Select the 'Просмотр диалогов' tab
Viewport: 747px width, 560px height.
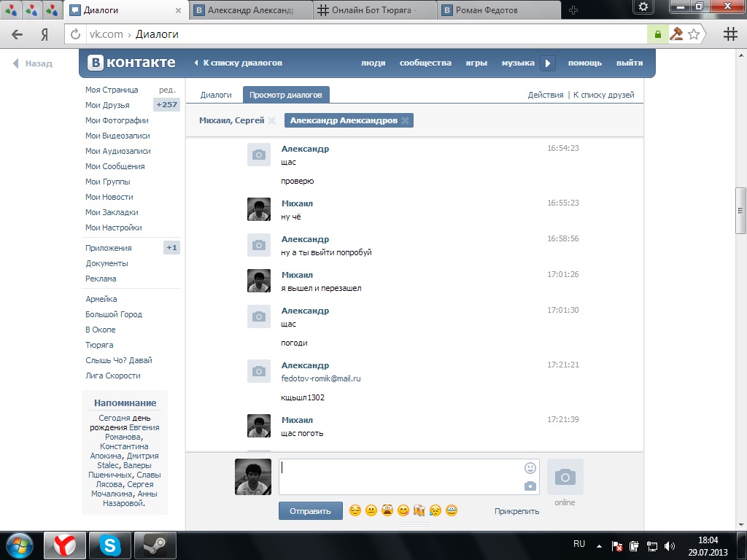pos(286,95)
